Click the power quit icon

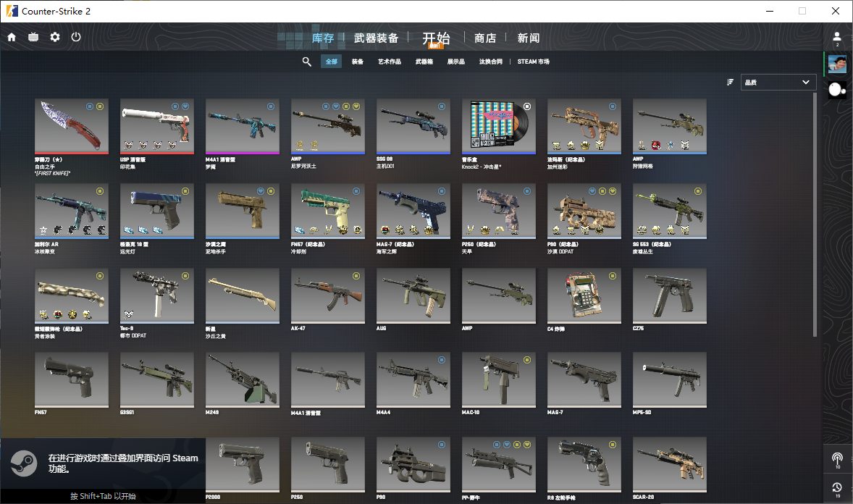[76, 37]
